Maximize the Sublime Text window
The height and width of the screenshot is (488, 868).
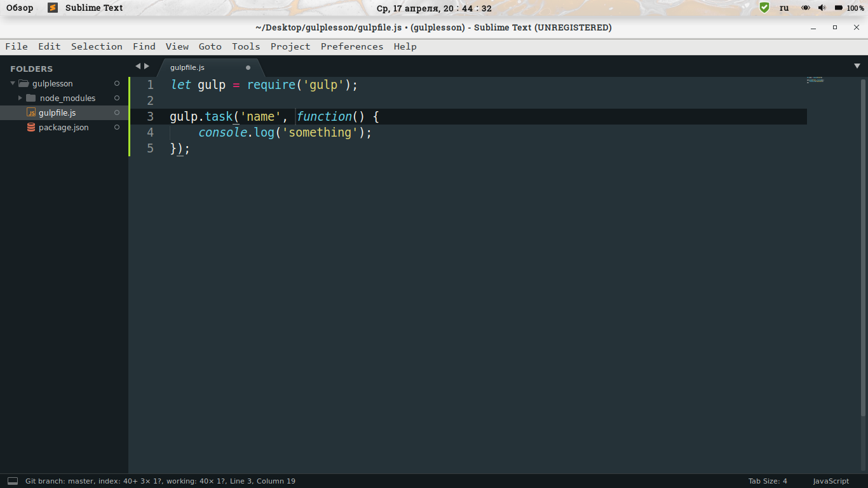835,27
